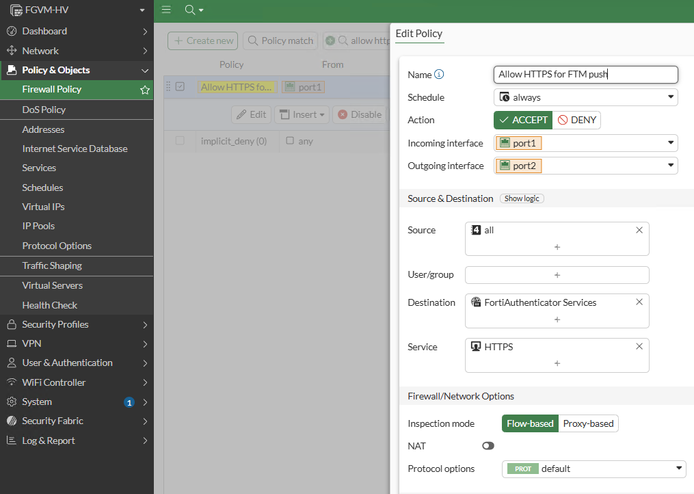Toggle the NAT switch
This screenshot has height=494, width=694.
[x=489, y=445]
